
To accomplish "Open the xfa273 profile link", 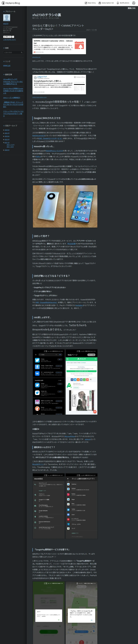I will [6, 24].
